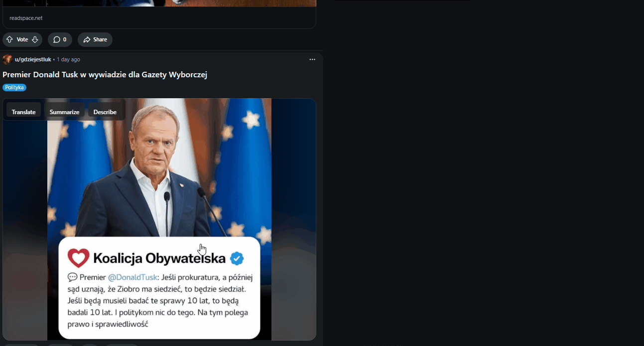This screenshot has height=346, width=644.
Task: Upvote the readspace.net post
Action: click(x=9, y=39)
